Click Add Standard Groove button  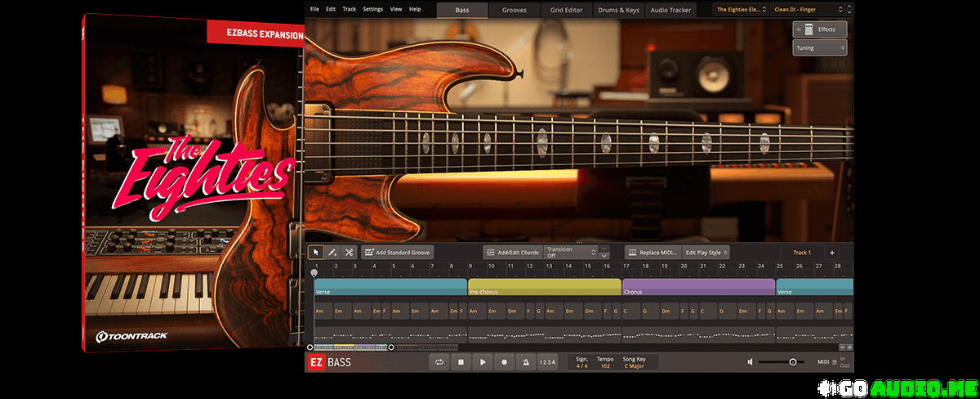(x=397, y=253)
